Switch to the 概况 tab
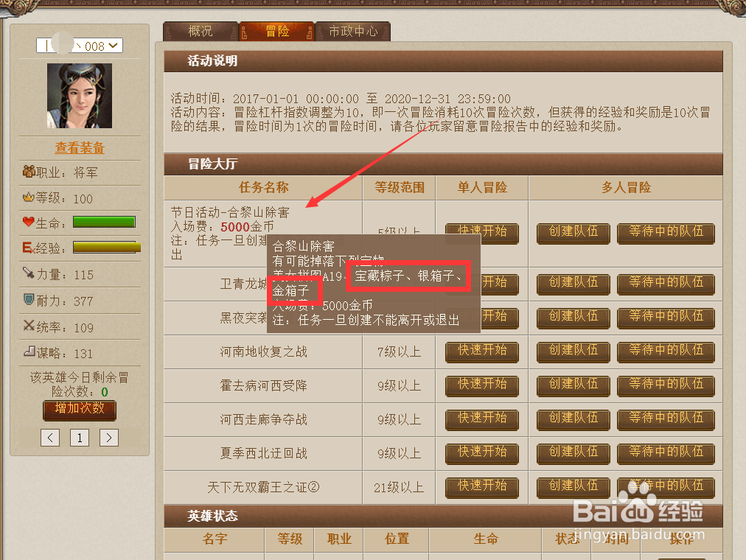 (201, 32)
